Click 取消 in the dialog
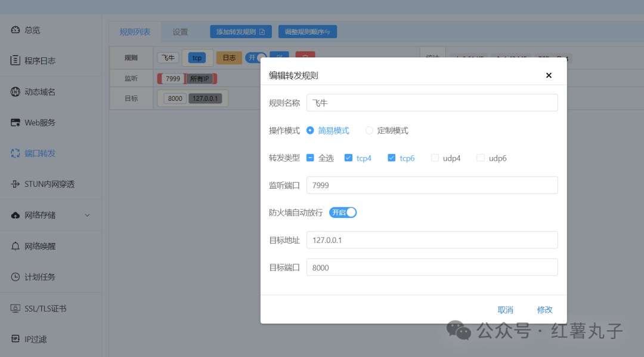The height and width of the screenshot is (357, 644). click(506, 310)
